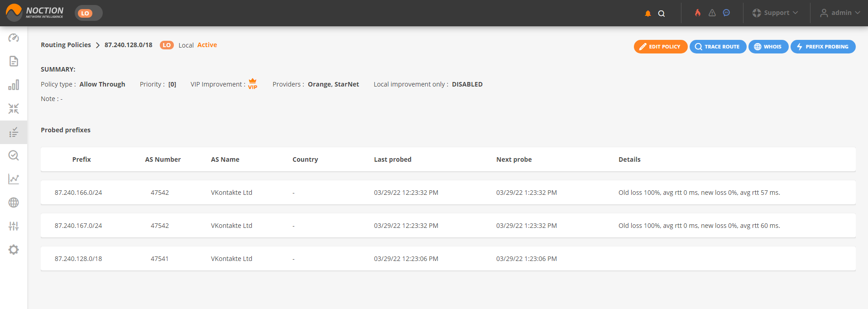Click AS number 47542 in 87.240.166.0/24 row
The height and width of the screenshot is (309, 868).
coord(160,193)
